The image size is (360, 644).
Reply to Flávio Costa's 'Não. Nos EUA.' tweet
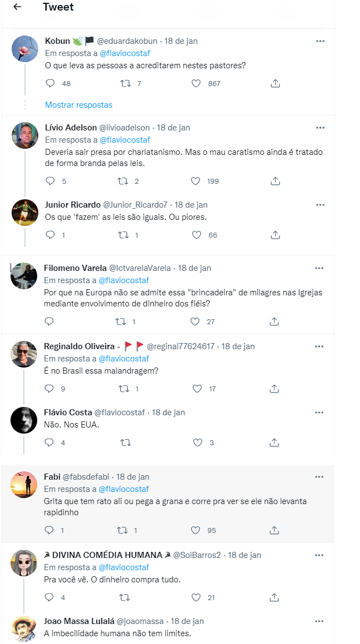click(x=49, y=442)
